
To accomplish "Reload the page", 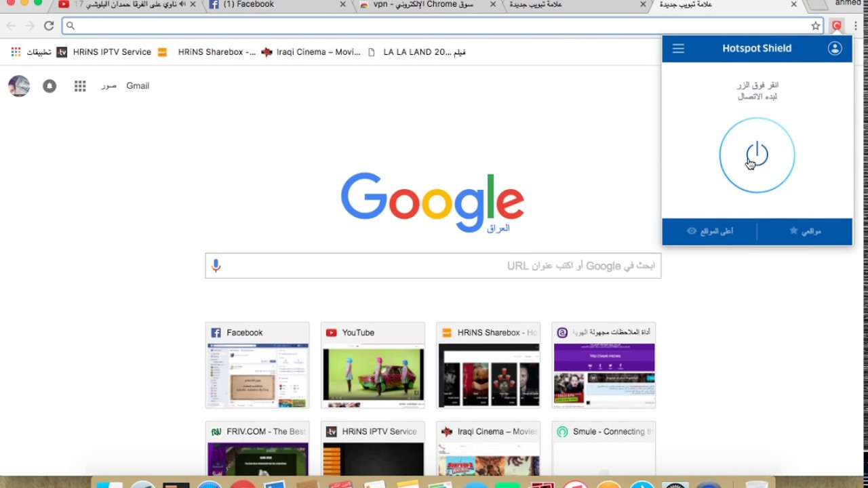I will (x=49, y=26).
